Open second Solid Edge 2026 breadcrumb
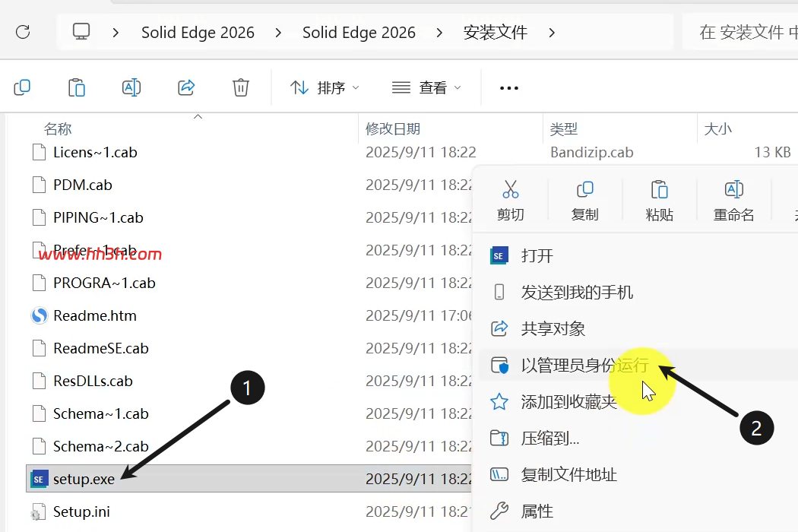This screenshot has width=798, height=532. coord(359,33)
